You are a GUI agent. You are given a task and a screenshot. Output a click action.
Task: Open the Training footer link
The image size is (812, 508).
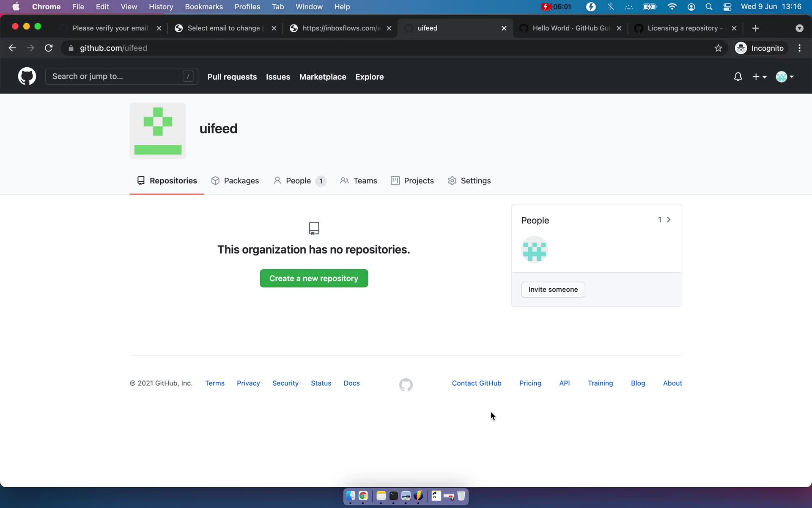600,383
